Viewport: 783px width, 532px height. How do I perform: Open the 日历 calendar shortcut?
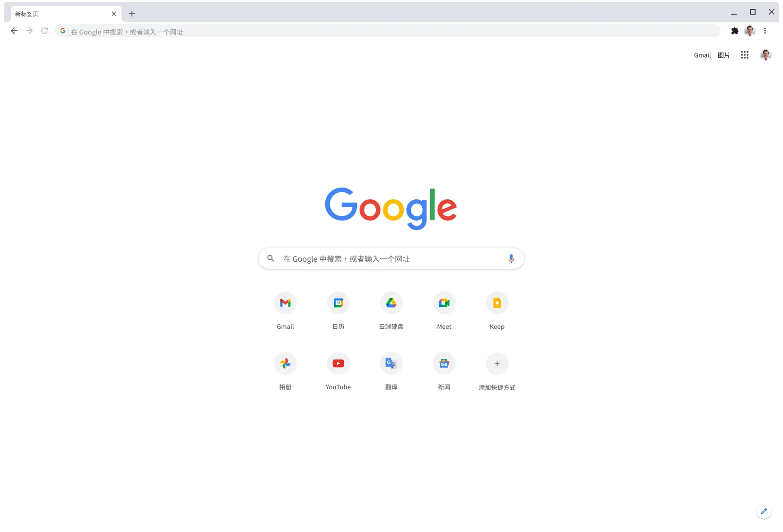338,303
